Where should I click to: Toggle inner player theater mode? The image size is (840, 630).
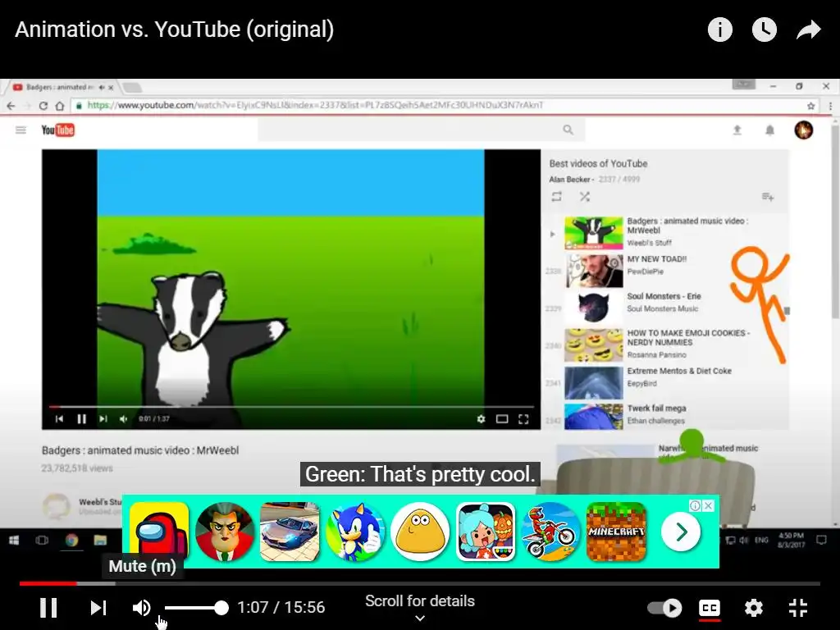[502, 418]
